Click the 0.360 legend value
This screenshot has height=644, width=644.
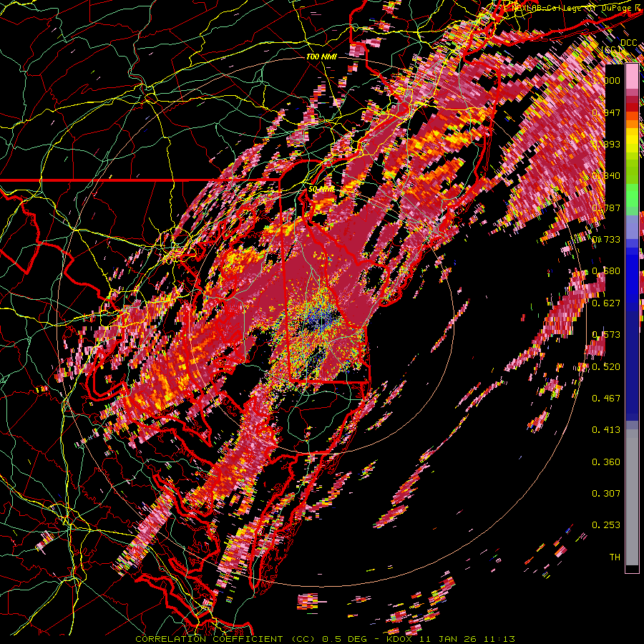tap(606, 462)
